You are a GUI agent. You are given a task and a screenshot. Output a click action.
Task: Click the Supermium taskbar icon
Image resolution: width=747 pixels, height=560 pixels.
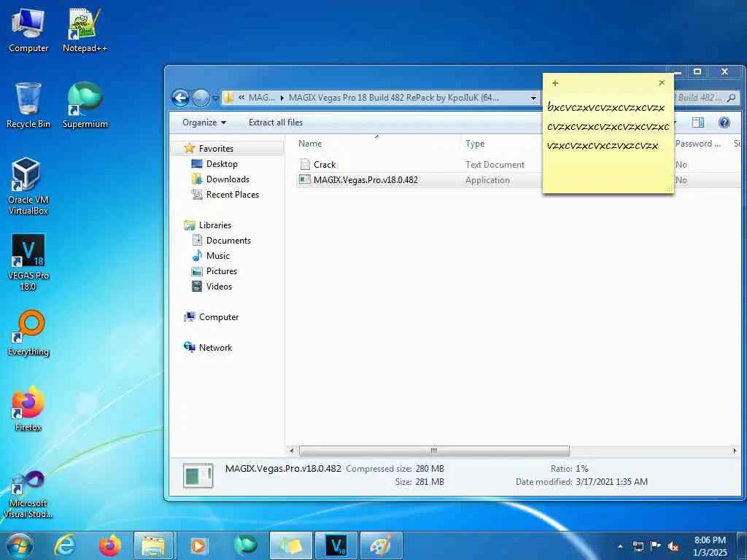(245, 545)
